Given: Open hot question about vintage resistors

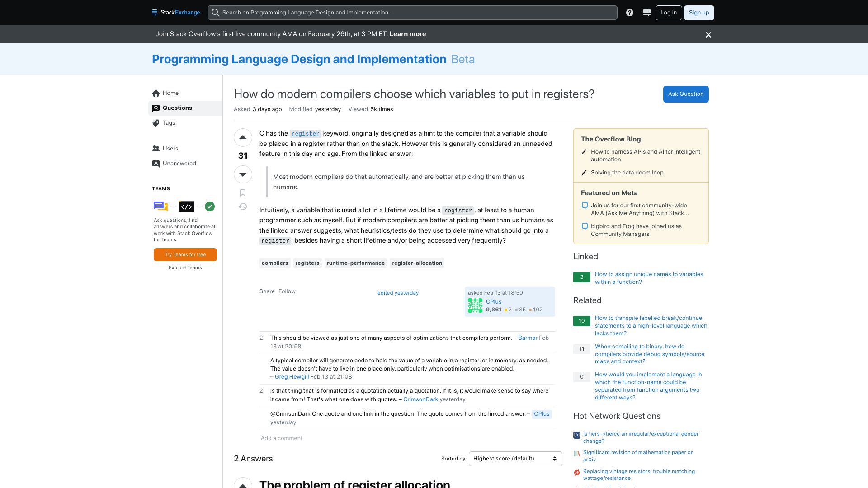Looking at the screenshot, I should pos(639,475).
